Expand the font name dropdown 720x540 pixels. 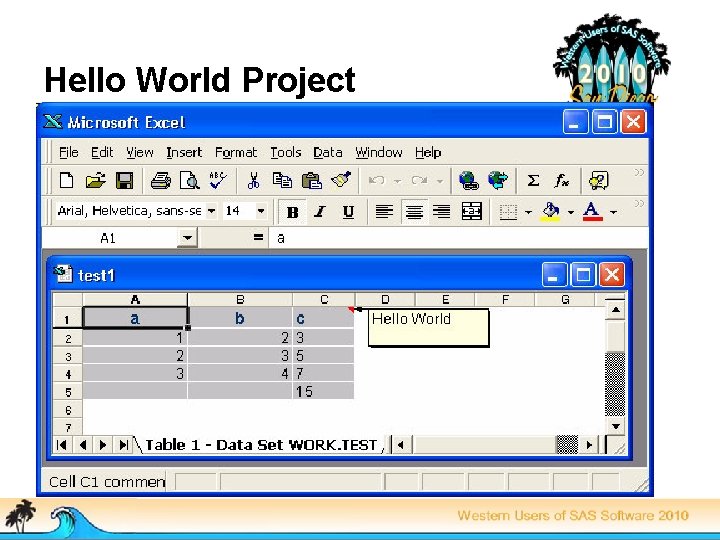coord(211,211)
